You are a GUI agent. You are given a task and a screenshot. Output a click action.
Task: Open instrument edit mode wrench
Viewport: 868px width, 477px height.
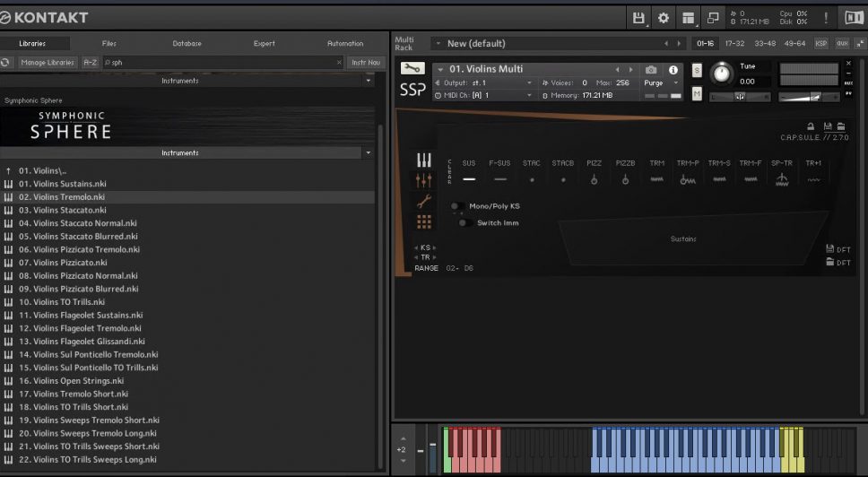(412, 68)
